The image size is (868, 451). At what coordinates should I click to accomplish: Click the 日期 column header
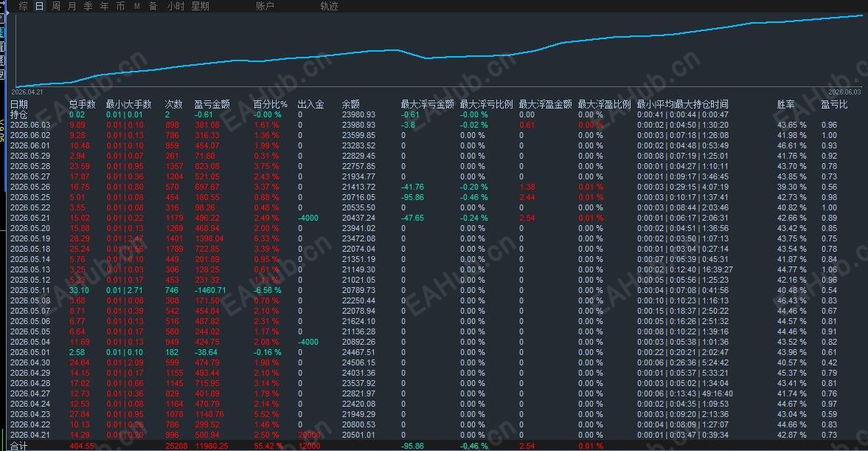point(19,104)
